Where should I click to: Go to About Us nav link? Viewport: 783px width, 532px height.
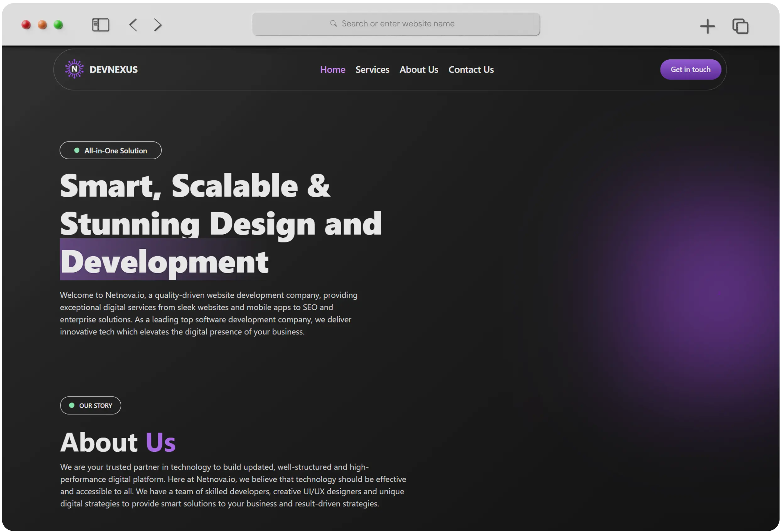pos(419,70)
